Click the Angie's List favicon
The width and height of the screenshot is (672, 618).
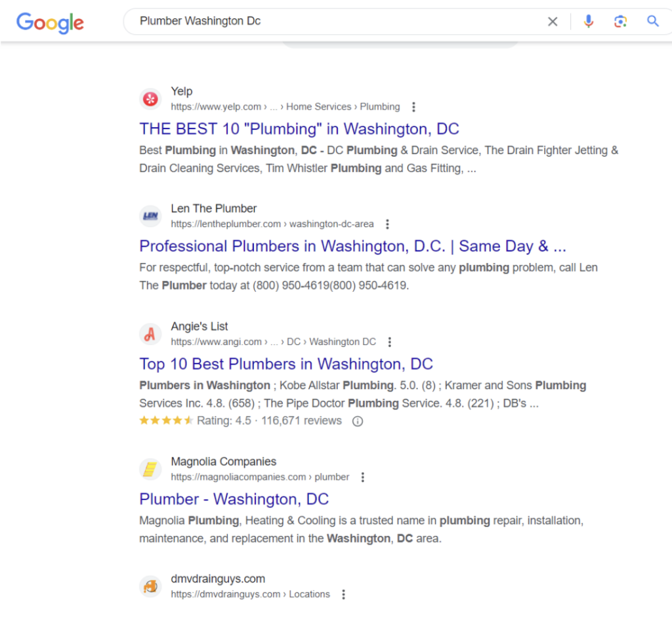point(150,333)
